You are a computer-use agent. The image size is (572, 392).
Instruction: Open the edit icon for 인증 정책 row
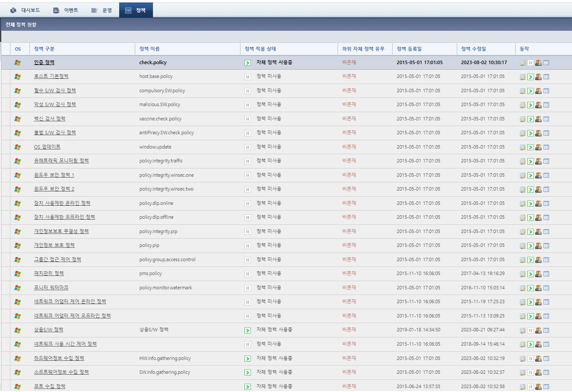[x=523, y=63]
